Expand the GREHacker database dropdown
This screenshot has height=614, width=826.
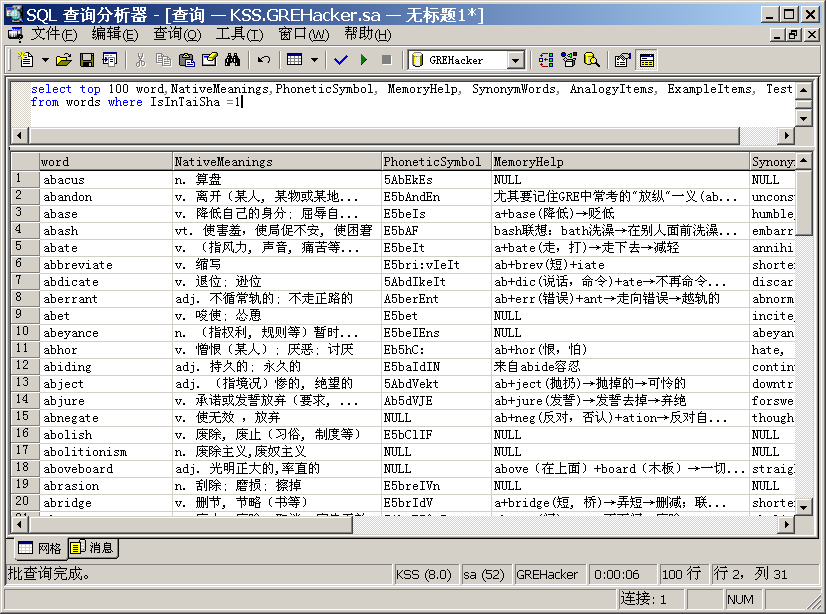tap(515, 61)
